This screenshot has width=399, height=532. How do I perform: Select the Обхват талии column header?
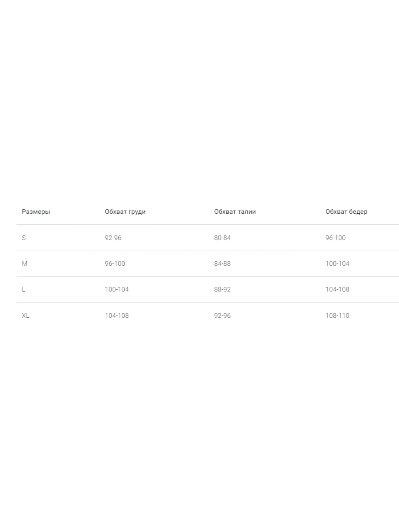pyautogui.click(x=235, y=212)
